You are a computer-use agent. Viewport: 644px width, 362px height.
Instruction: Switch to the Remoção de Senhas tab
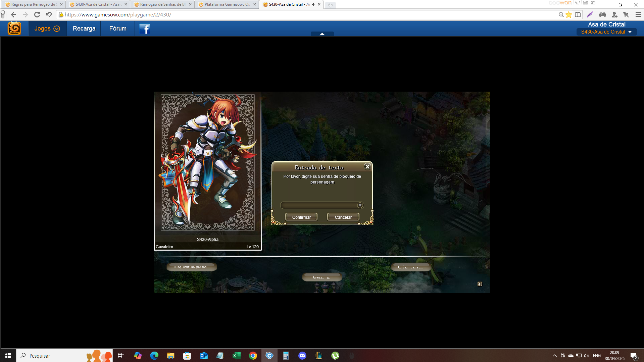[163, 4]
